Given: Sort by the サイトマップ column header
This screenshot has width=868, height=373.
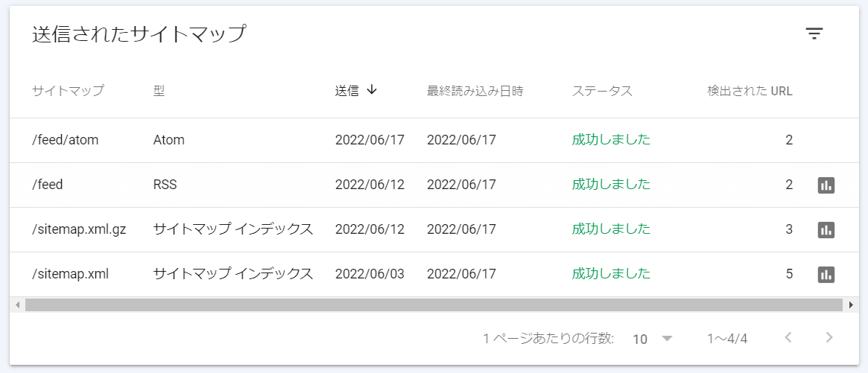Looking at the screenshot, I should [x=68, y=92].
